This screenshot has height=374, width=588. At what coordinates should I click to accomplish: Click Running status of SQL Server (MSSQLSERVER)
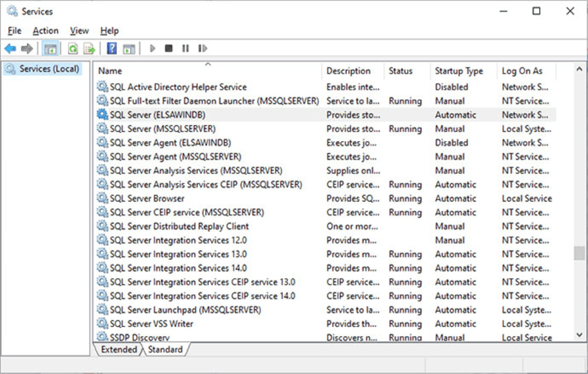coord(405,129)
